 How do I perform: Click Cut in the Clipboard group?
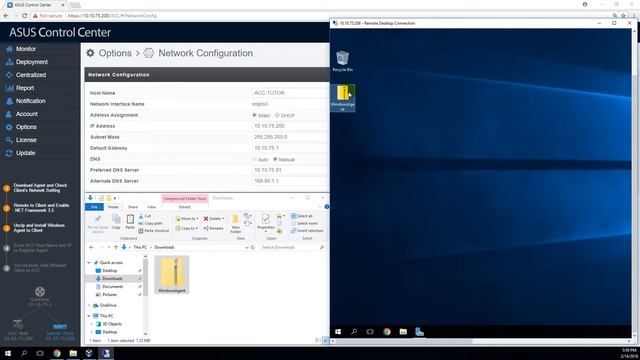[x=145, y=216]
